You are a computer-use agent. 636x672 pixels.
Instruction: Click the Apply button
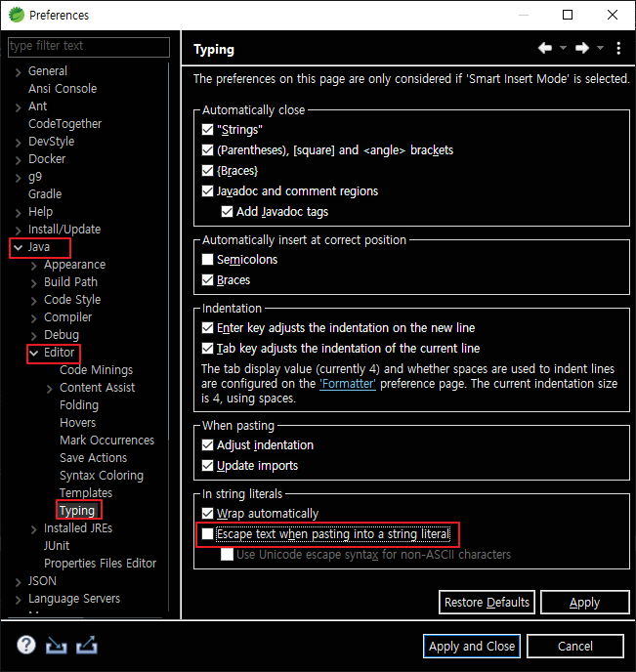click(x=584, y=602)
